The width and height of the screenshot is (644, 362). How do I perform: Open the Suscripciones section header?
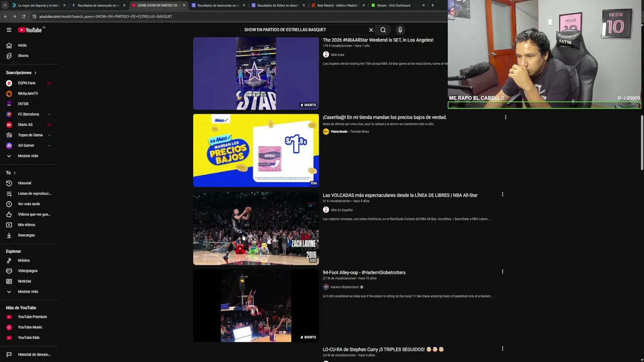(x=21, y=72)
